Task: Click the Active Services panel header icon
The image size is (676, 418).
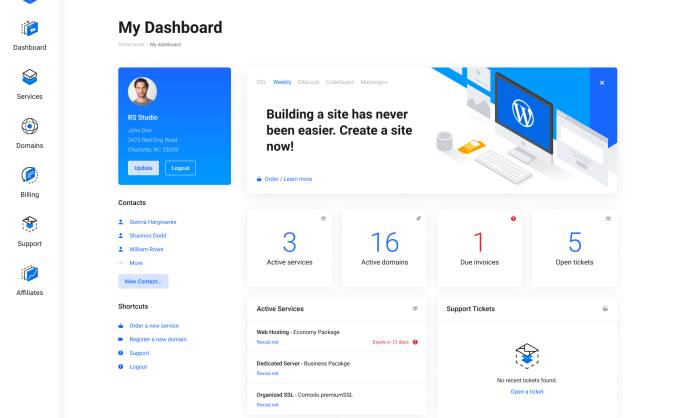Action: [x=415, y=309]
